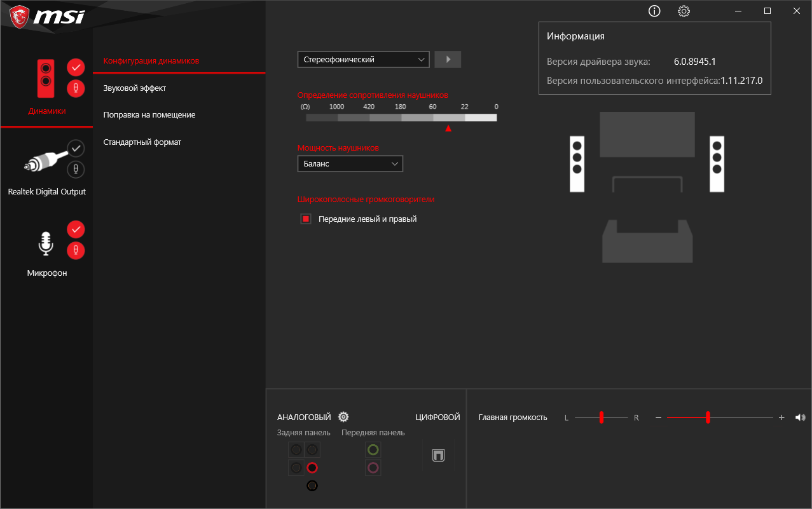Open the Звуковой эффект tab

[x=135, y=88]
